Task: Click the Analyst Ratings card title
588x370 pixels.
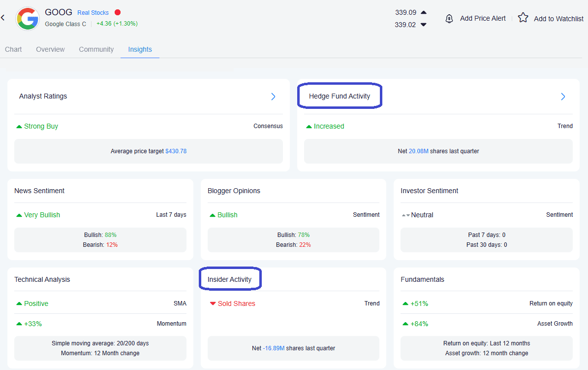Action: coord(43,96)
